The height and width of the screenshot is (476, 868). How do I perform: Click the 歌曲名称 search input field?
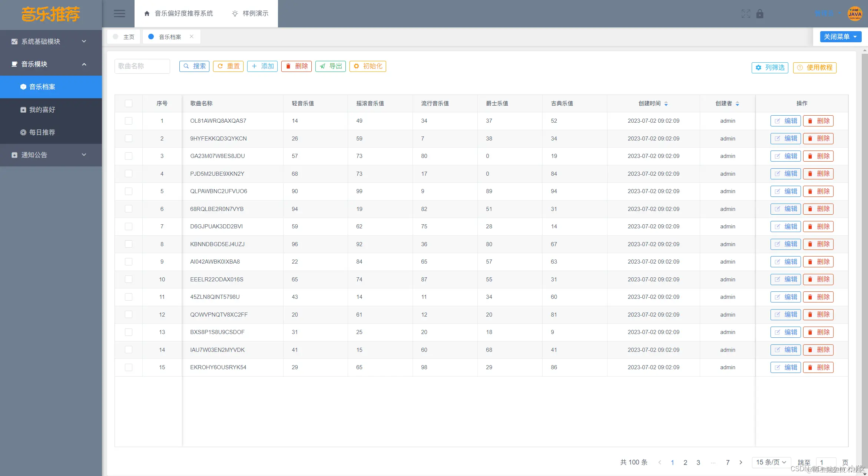(x=142, y=66)
